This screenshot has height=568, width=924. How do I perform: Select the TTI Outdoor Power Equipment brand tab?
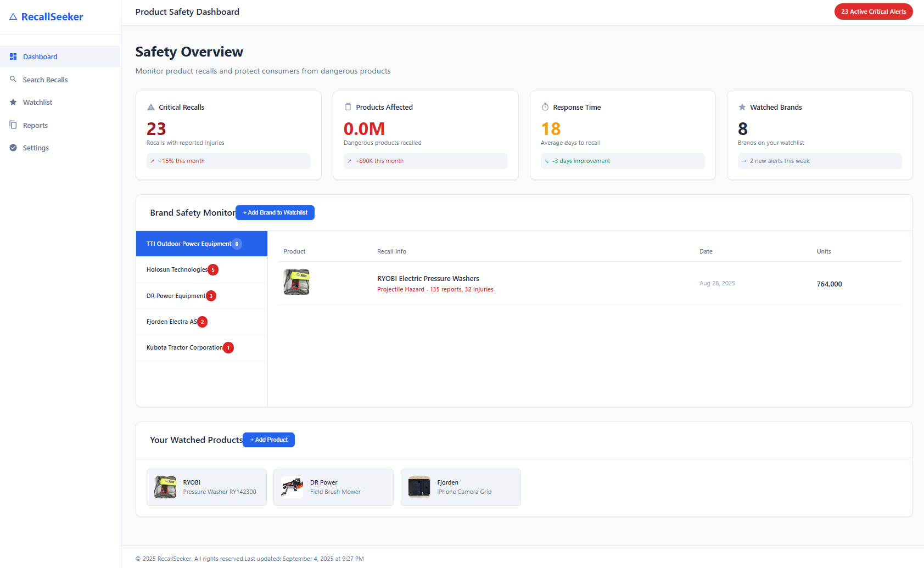pos(188,243)
